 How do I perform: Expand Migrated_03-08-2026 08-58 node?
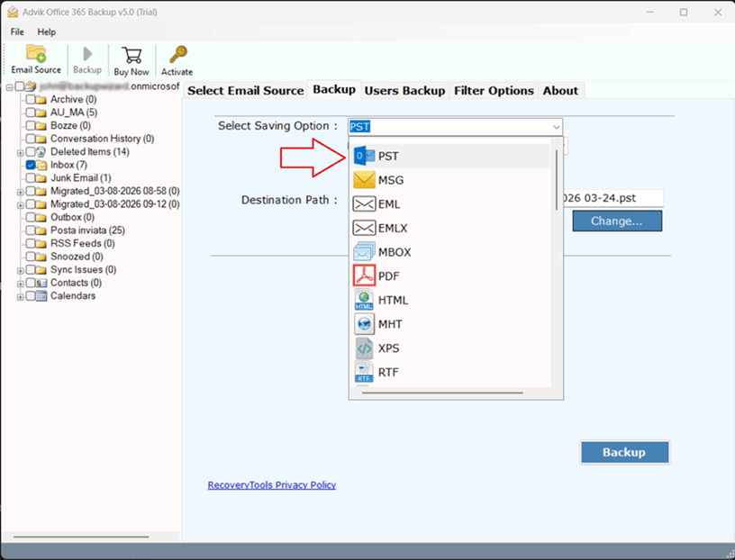pos(20,192)
